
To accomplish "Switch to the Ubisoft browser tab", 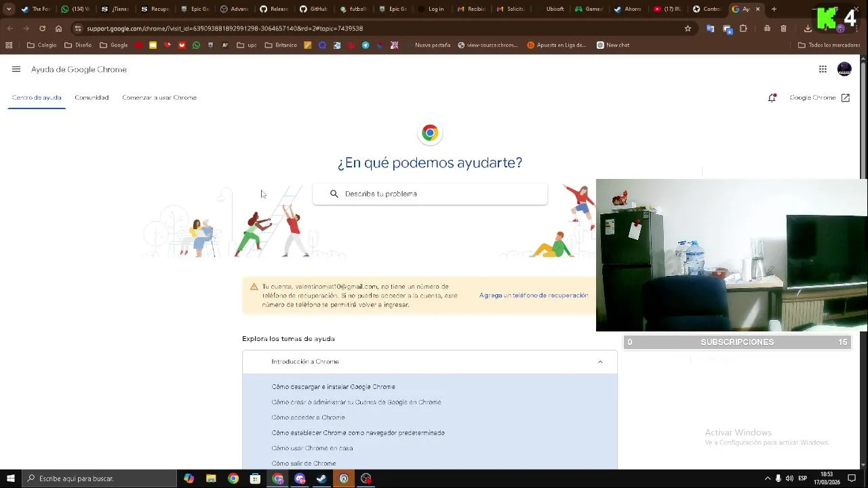I will tap(549, 9).
